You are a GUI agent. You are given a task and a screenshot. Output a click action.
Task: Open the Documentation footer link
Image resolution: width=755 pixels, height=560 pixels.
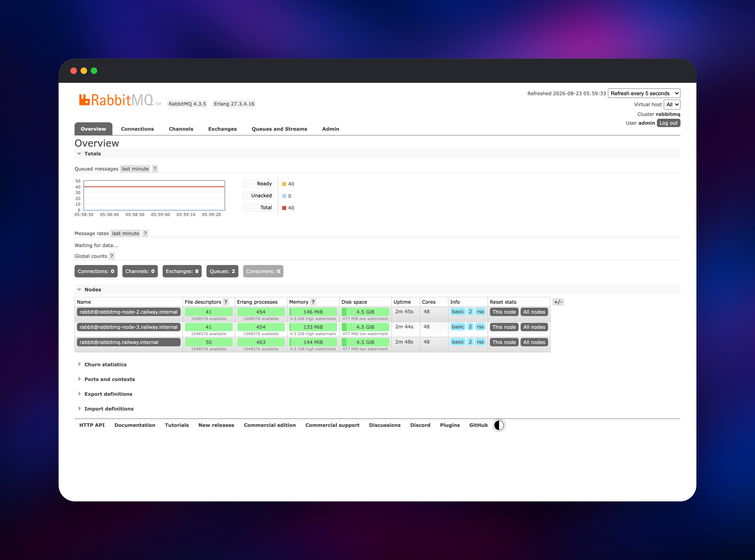coord(135,425)
